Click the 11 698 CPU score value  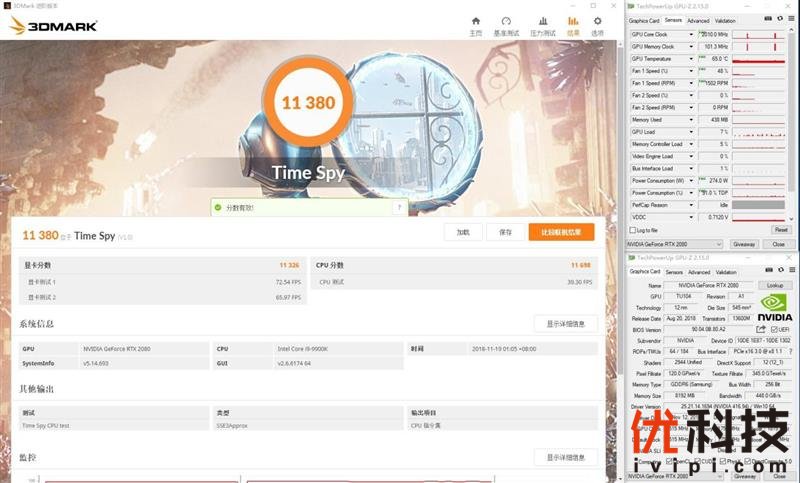[581, 265]
